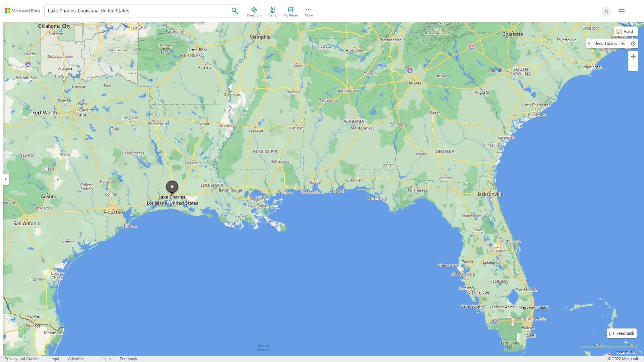This screenshot has height=362, width=644.
Task: Click the Advertise footer link
Action: point(76,359)
